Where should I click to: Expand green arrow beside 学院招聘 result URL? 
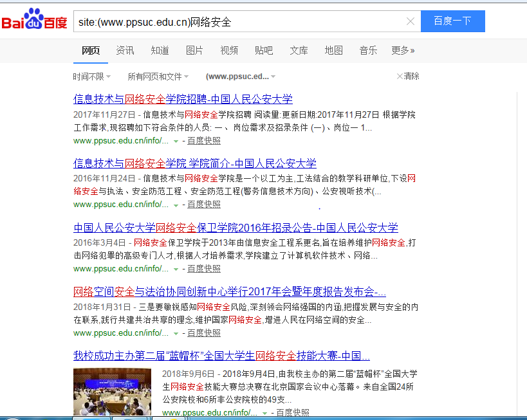(x=176, y=142)
